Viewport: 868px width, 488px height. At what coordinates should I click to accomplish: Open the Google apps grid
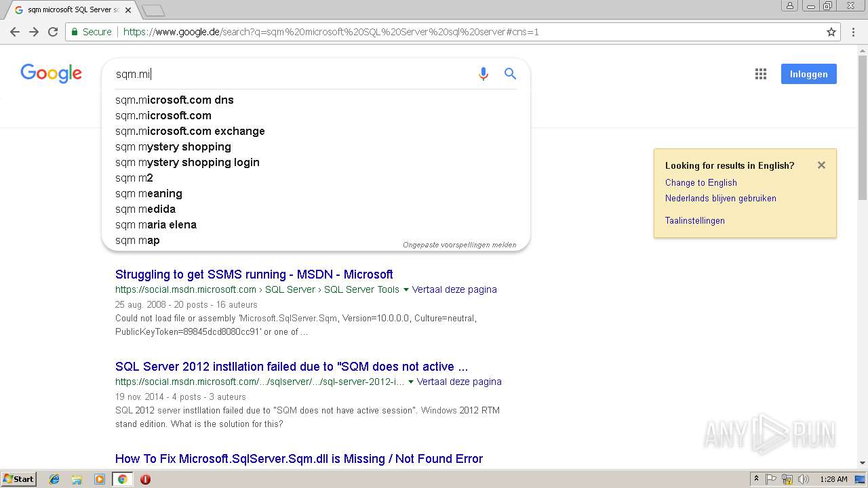click(761, 74)
